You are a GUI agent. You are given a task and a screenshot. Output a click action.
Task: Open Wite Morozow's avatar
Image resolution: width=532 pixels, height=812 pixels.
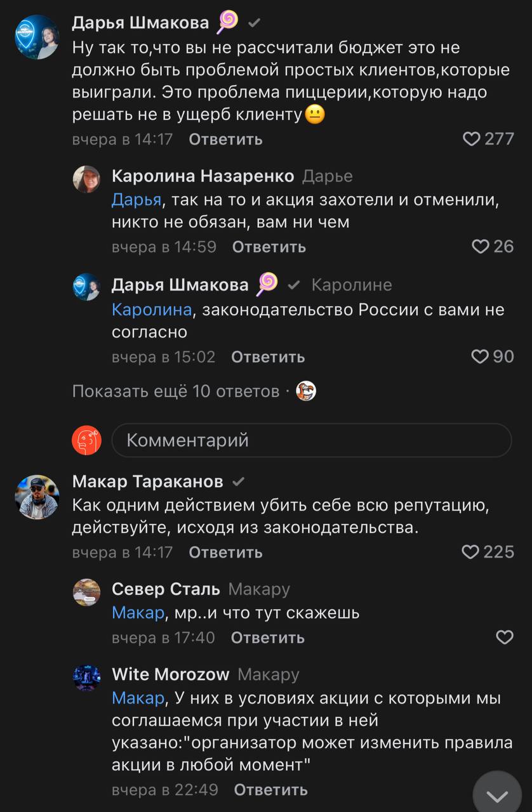pyautogui.click(x=86, y=678)
